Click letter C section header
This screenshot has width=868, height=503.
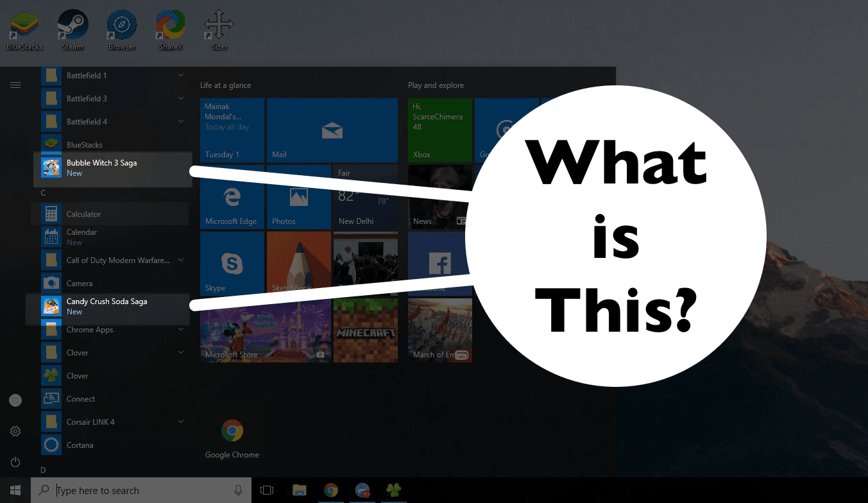[44, 193]
